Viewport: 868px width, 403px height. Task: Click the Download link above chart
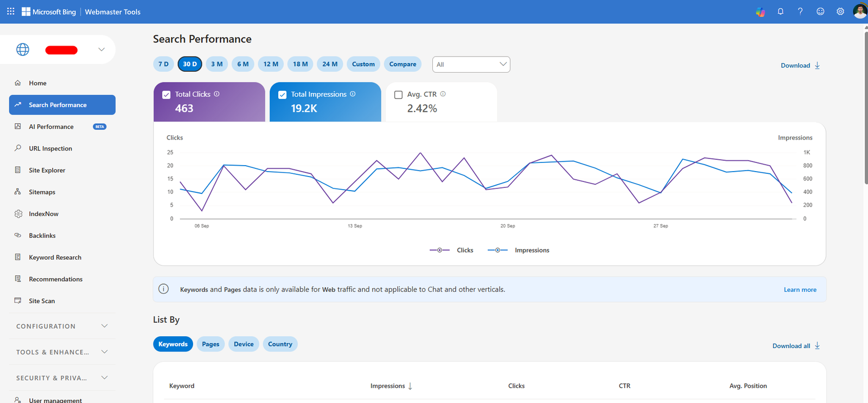point(800,65)
